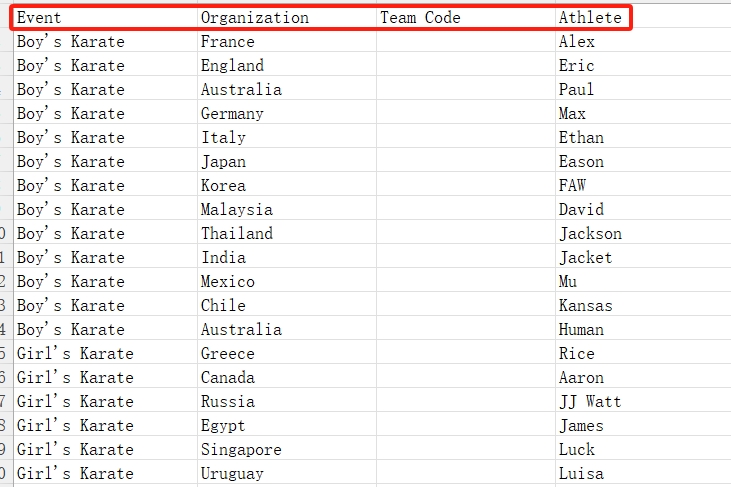Select the empty Team Code cell for Italy
The image size is (731, 487).
pyautogui.click(x=466, y=138)
